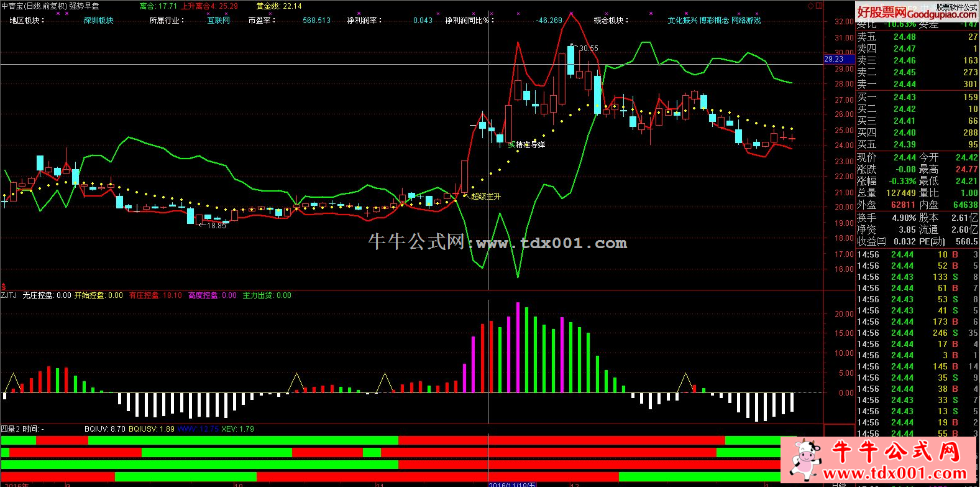Click the 29.23 crosshair price tag

pos(834,59)
